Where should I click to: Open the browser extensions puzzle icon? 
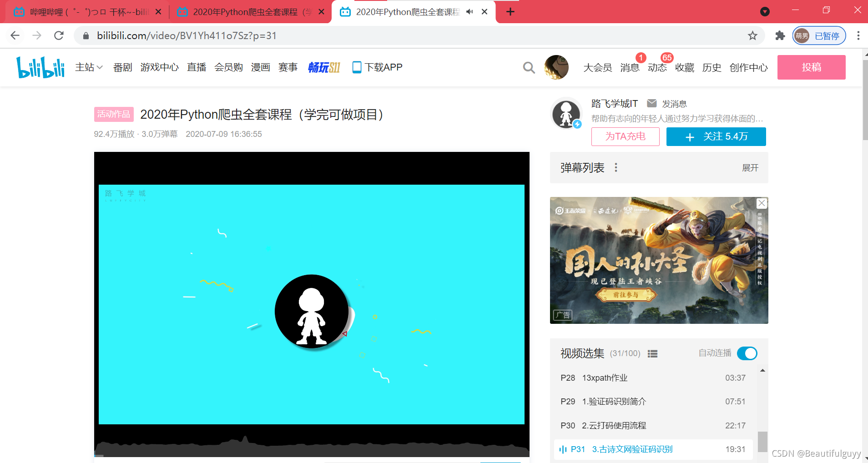click(x=780, y=35)
